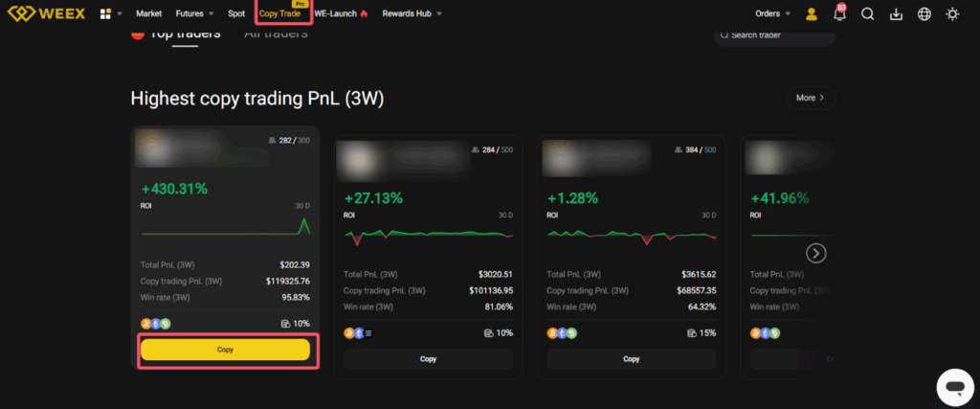Open the language globe icon
980x409 pixels.
pyautogui.click(x=924, y=14)
